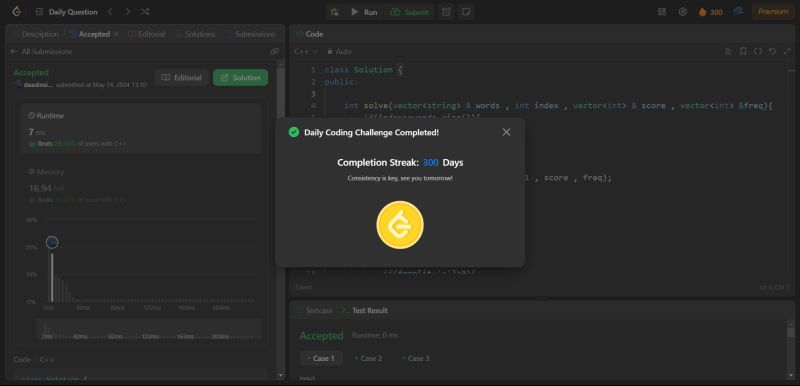Switch to the Submissions tab
The image size is (800, 386).
click(250, 34)
